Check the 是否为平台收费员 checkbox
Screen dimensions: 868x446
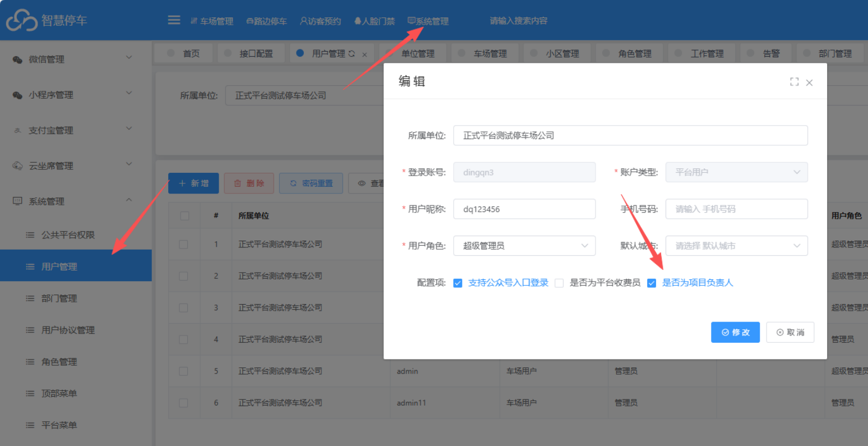[x=559, y=283]
